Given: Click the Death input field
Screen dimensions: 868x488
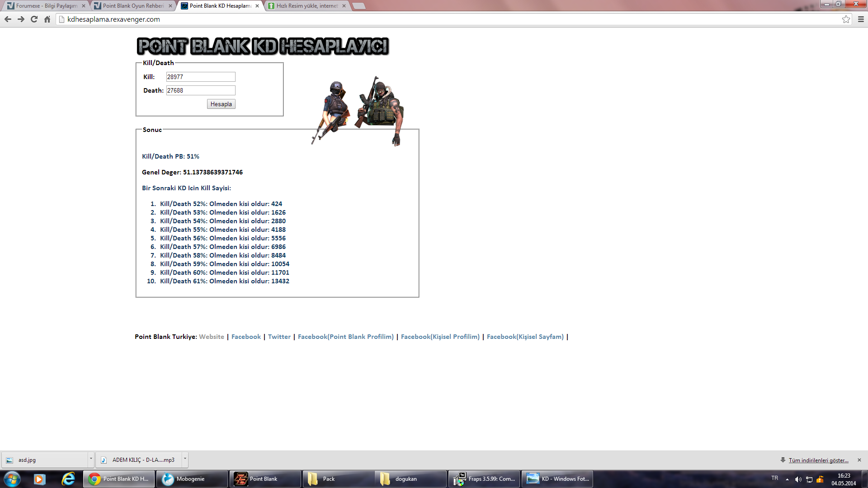Looking at the screenshot, I should click(x=201, y=90).
